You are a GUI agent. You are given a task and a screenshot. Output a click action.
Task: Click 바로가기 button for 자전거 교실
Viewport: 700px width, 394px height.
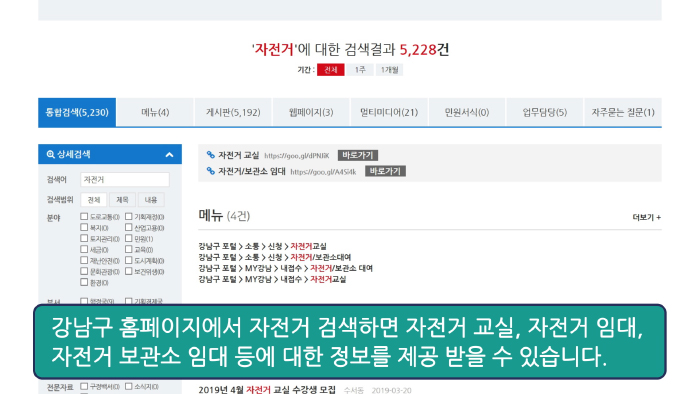358,155
